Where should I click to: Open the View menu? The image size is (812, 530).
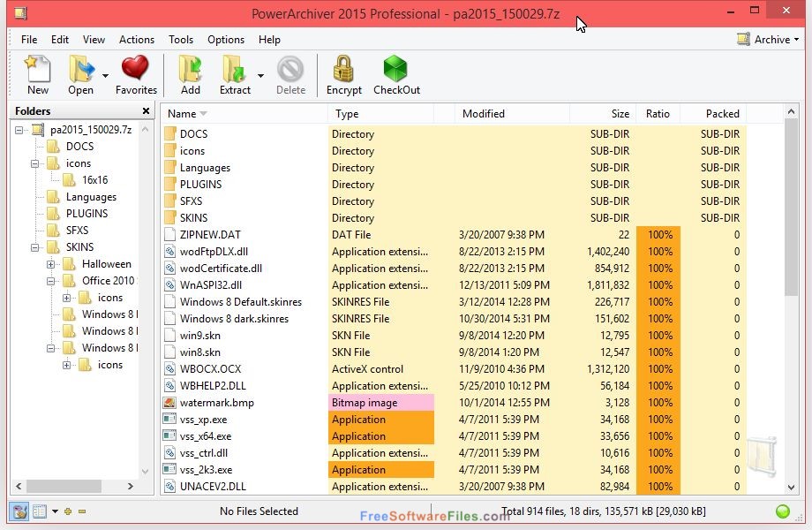[x=94, y=40]
